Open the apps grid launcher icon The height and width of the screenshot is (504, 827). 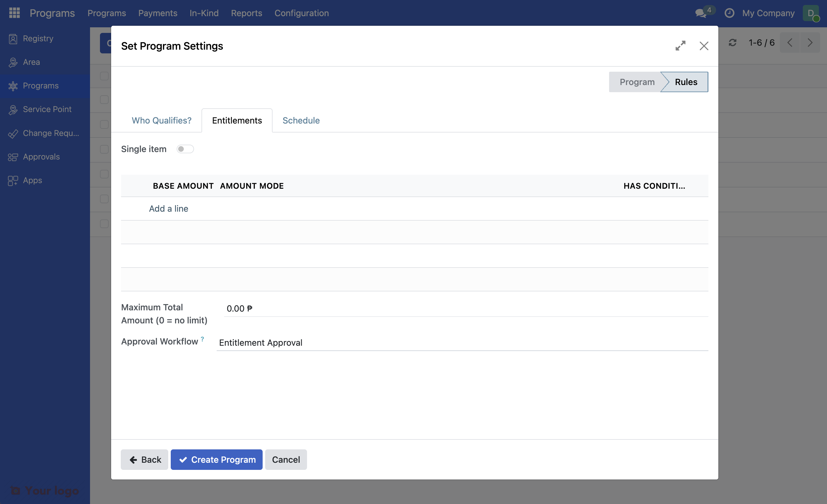(14, 13)
